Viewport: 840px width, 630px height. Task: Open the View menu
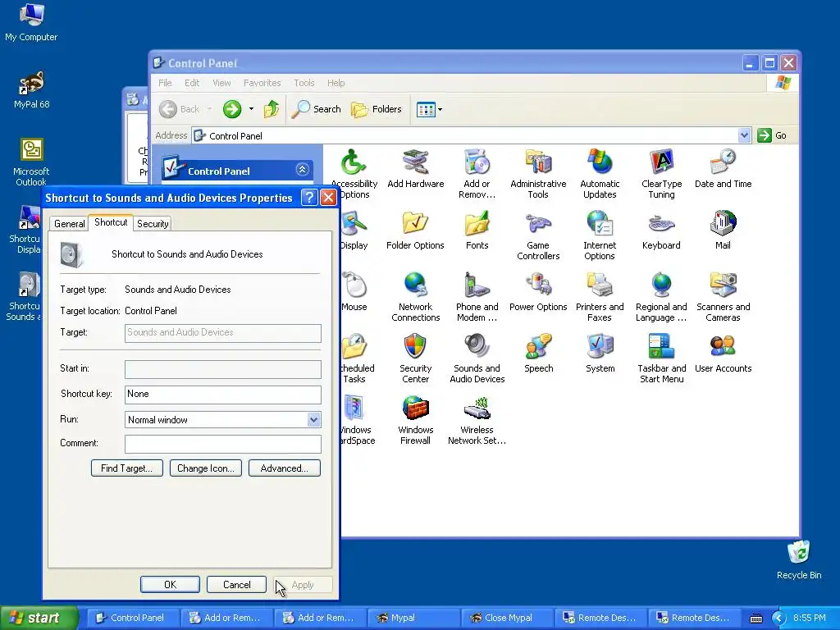coord(221,83)
